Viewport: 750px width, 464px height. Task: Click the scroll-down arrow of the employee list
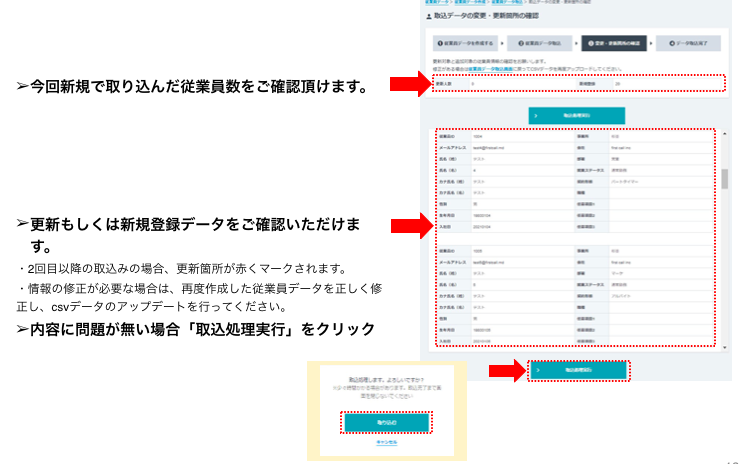(x=725, y=347)
